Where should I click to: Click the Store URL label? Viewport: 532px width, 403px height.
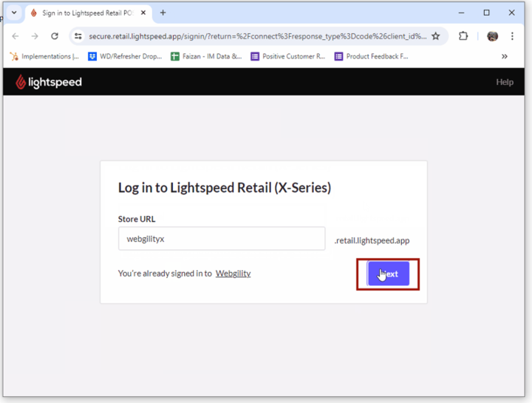coord(137,219)
